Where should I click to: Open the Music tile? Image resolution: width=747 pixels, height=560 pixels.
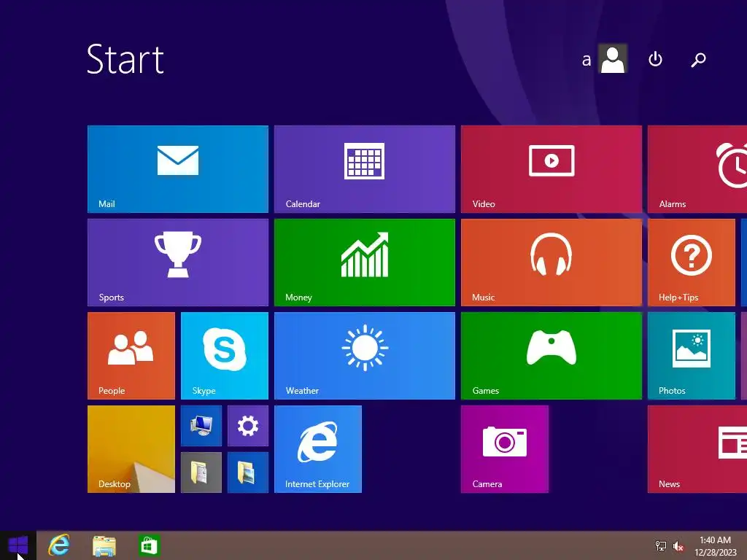coord(551,262)
